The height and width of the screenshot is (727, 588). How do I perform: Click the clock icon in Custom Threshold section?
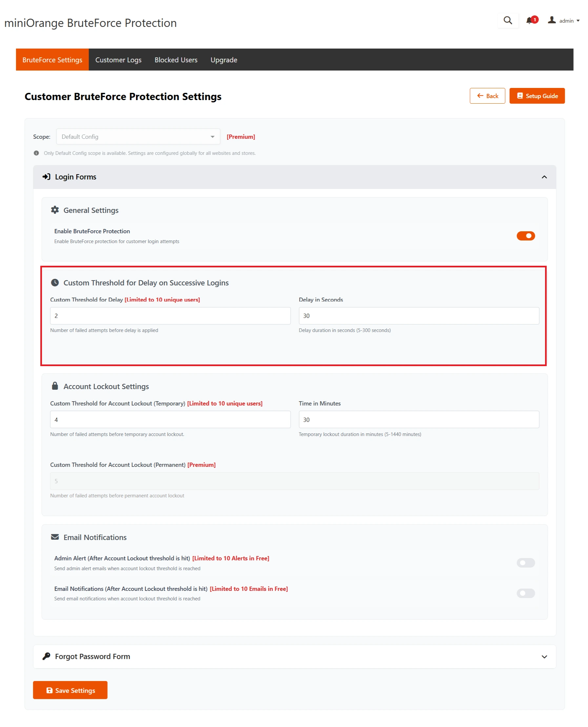pyautogui.click(x=55, y=282)
